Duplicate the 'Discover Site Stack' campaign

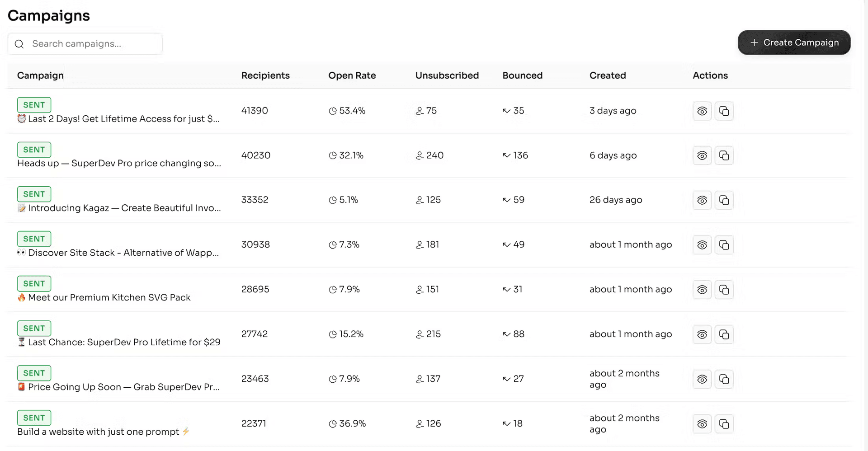(724, 245)
